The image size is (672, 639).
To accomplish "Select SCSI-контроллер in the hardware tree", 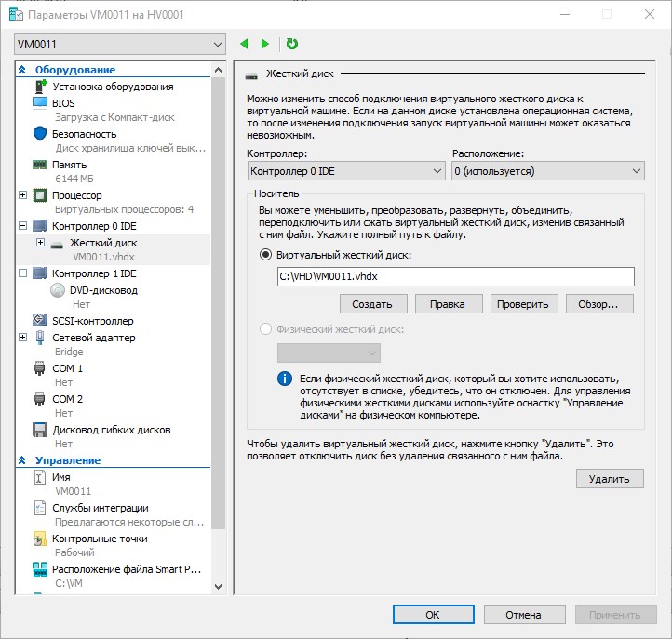I will click(x=92, y=321).
